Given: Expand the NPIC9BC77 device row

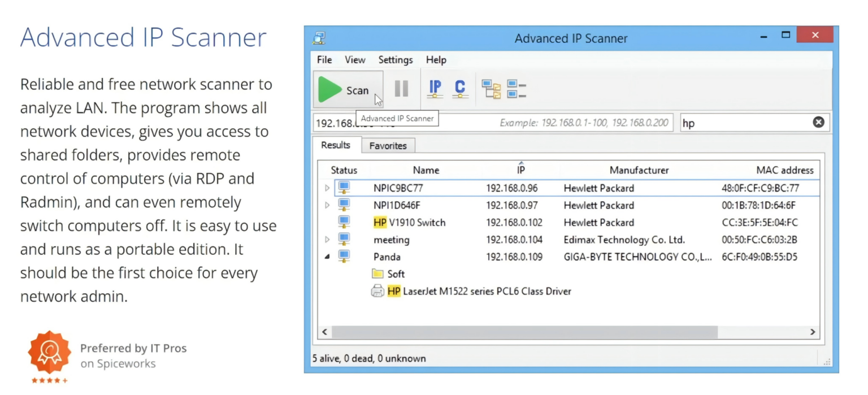Looking at the screenshot, I should point(327,188).
